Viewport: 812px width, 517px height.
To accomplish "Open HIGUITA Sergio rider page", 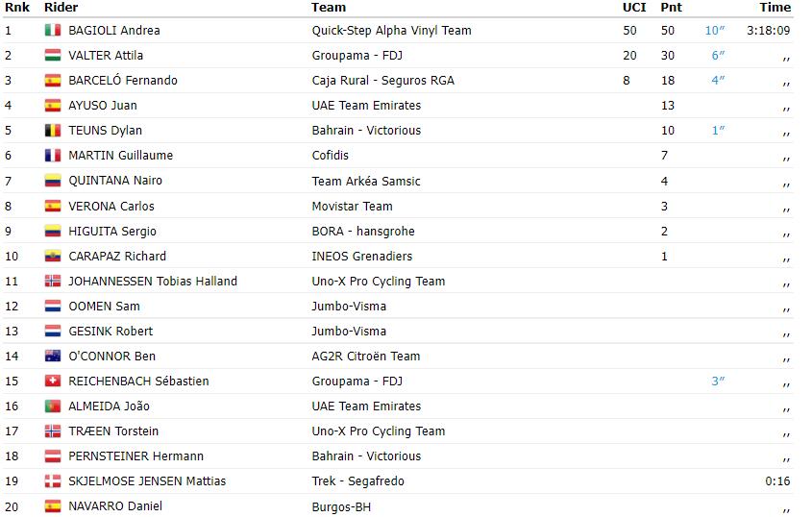I will click(111, 231).
